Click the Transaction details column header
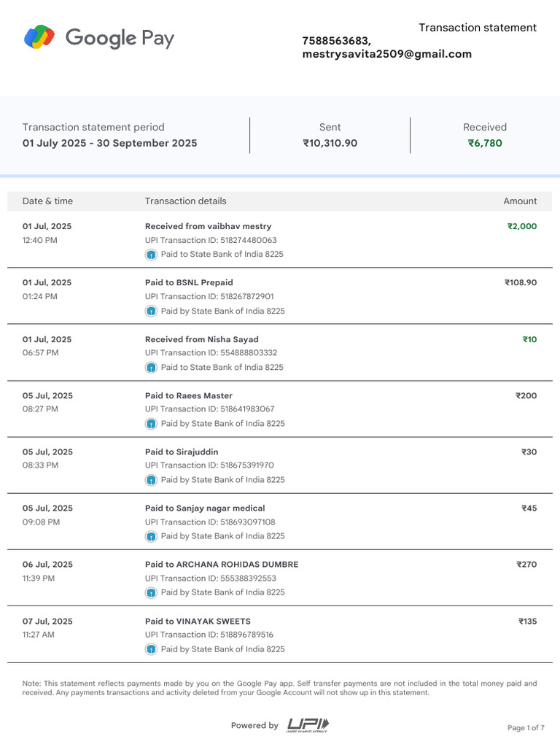560x747 pixels. (186, 201)
